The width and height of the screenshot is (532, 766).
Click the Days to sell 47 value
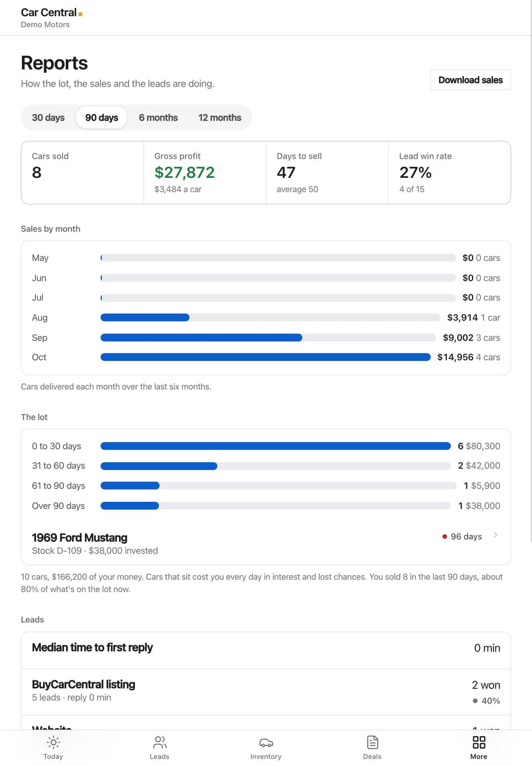[x=286, y=173]
